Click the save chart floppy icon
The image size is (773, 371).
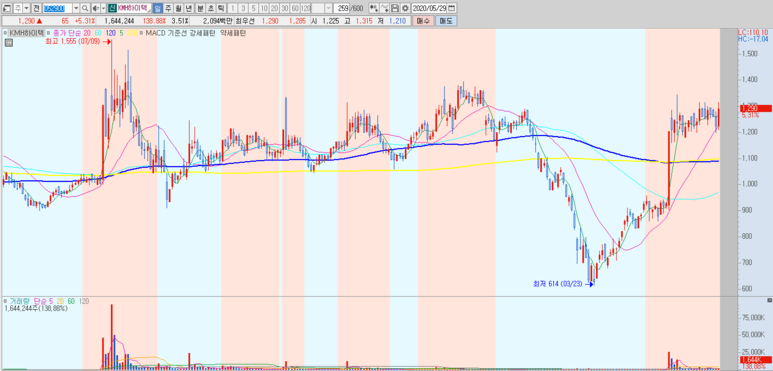pos(395,8)
